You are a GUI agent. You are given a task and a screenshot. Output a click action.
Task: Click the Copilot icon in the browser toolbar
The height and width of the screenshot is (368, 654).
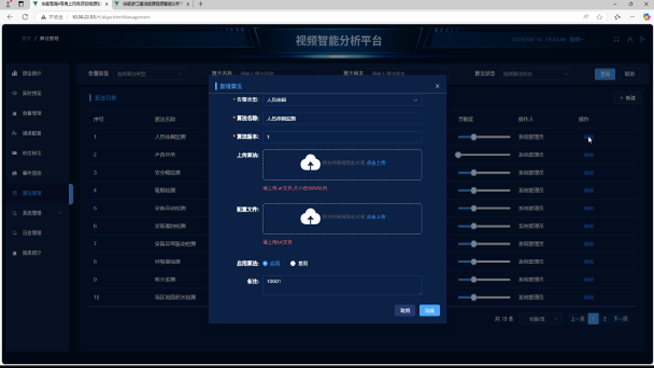pyautogui.click(x=646, y=17)
